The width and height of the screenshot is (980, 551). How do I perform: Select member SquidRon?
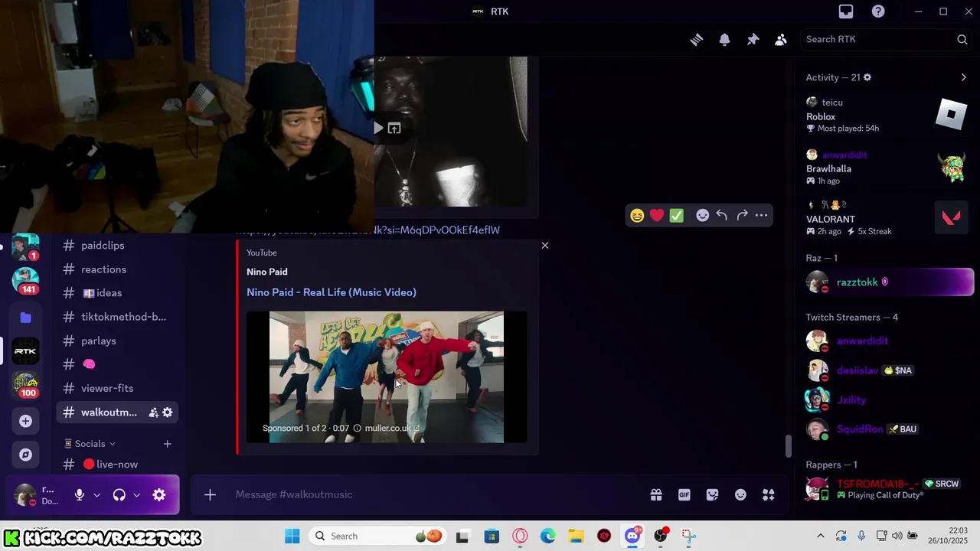click(890, 429)
